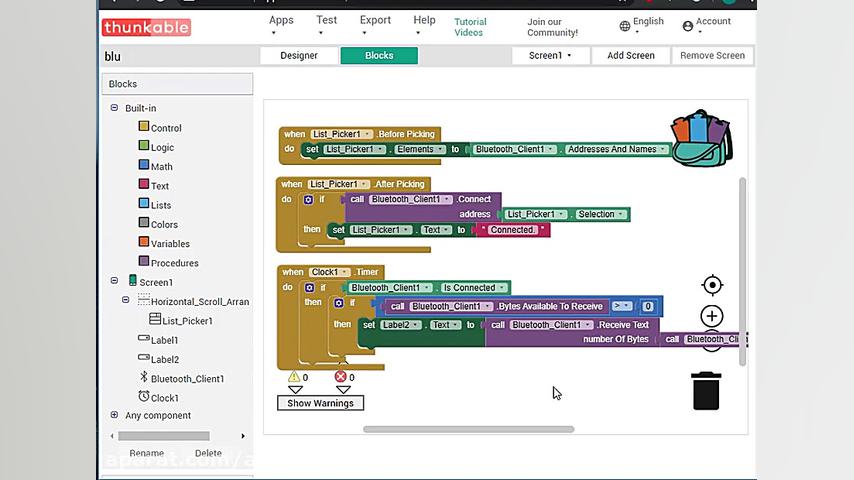This screenshot has width=854, height=480.
Task: Toggle mutator on the Is Connected if block
Action: click(309, 287)
